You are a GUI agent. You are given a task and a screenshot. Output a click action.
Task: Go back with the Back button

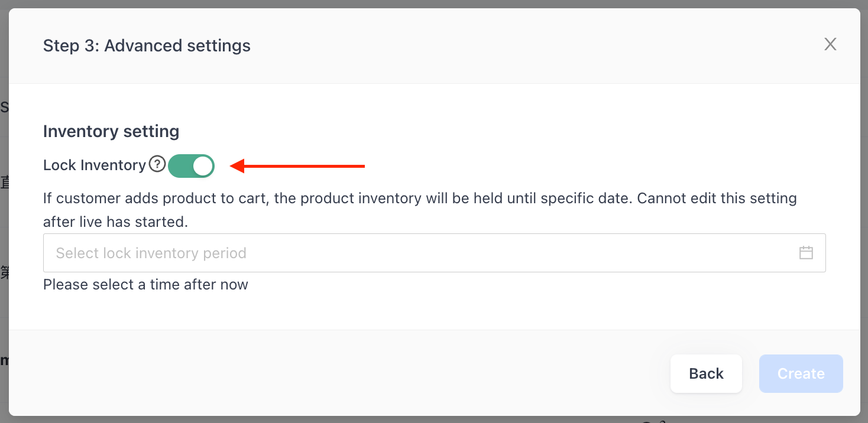pos(706,373)
